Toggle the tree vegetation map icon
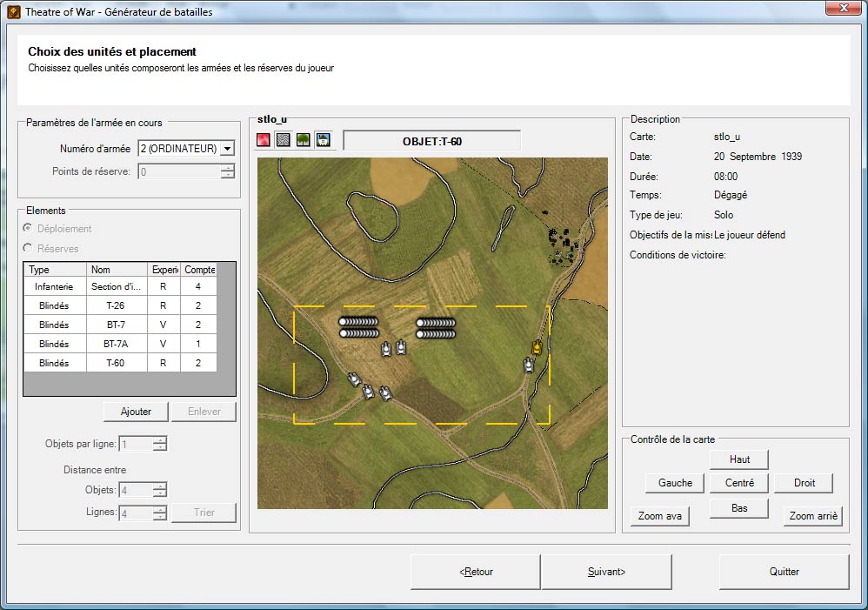This screenshot has height=610, width=868. pyautogui.click(x=304, y=140)
